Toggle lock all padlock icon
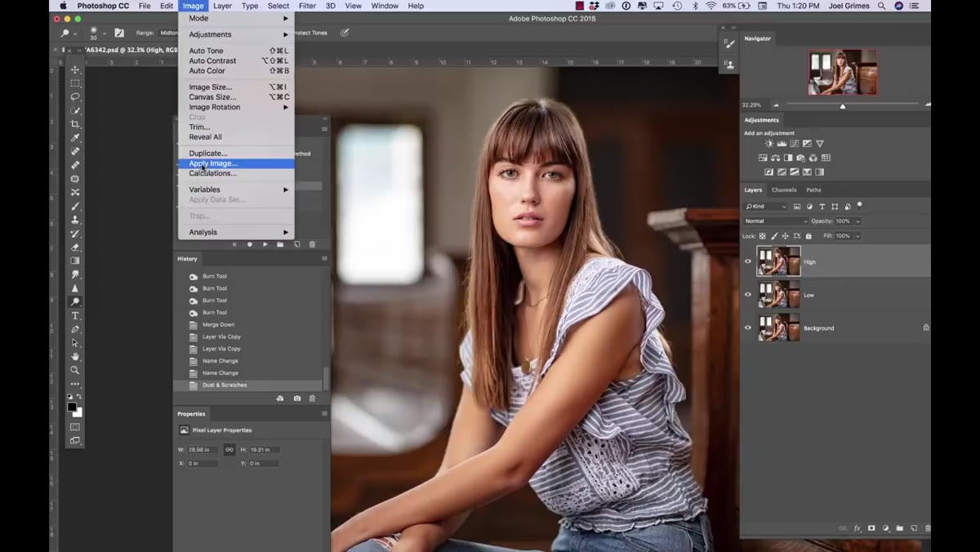Screen dimensions: 980x552 point(808,236)
